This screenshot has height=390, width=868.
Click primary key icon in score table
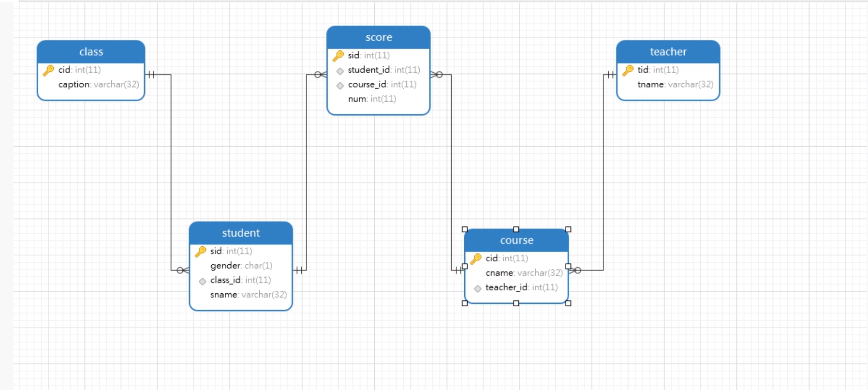coord(338,56)
